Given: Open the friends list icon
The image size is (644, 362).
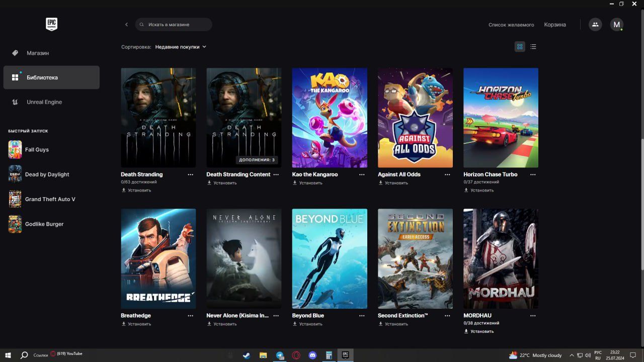Looking at the screenshot, I should (595, 24).
